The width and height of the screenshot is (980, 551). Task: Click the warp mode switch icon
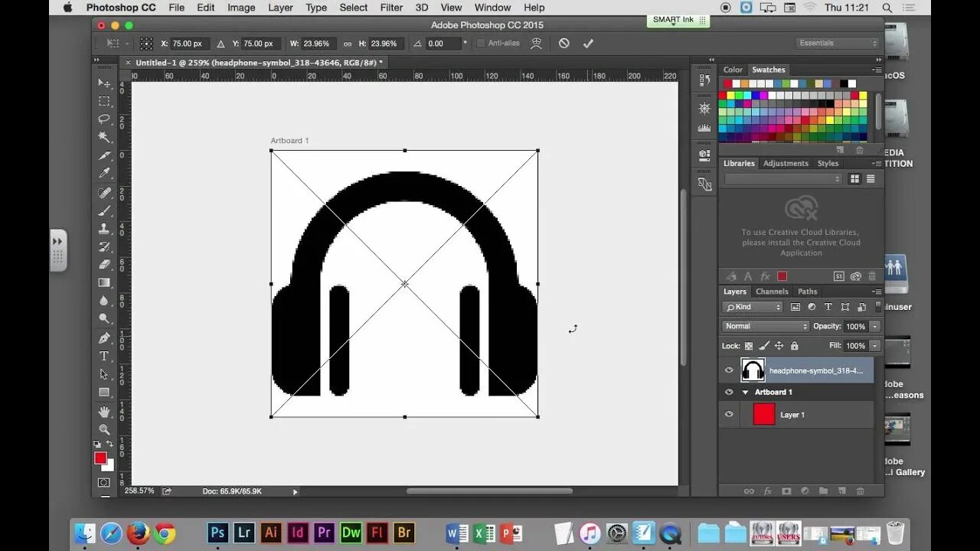tap(536, 44)
